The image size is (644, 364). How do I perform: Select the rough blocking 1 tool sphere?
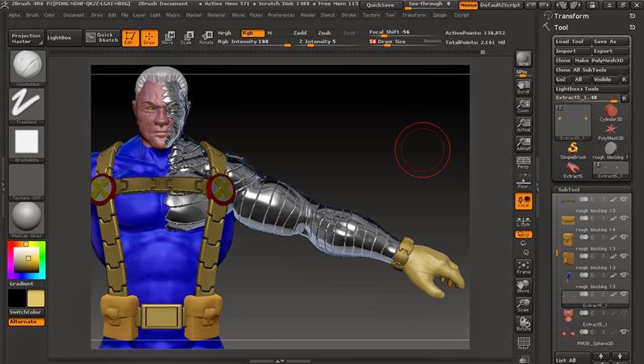610,150
